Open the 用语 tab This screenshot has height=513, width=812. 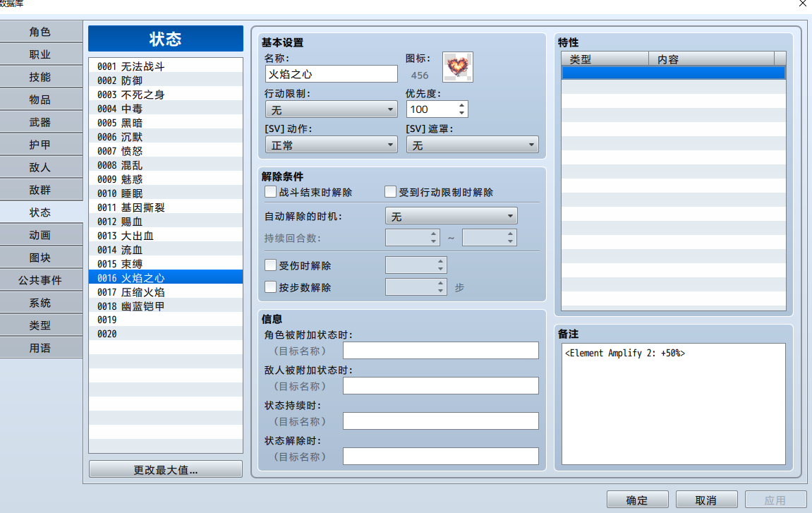point(40,348)
